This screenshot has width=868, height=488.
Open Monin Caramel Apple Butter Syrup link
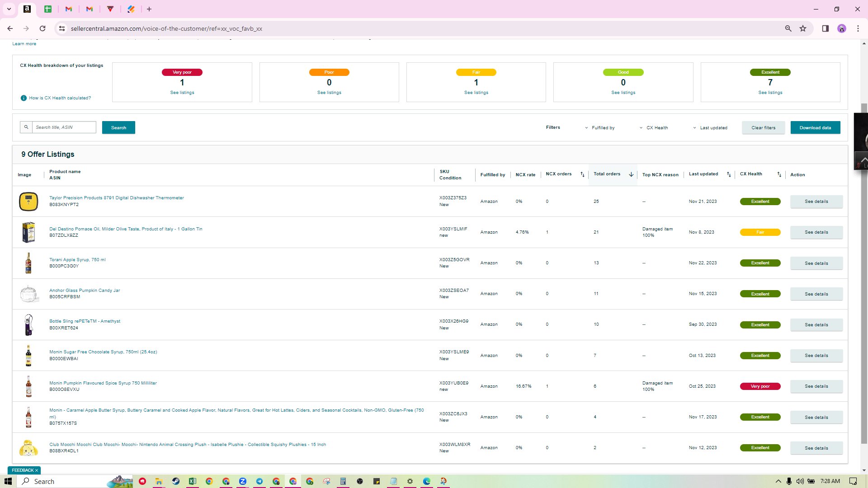236,413
